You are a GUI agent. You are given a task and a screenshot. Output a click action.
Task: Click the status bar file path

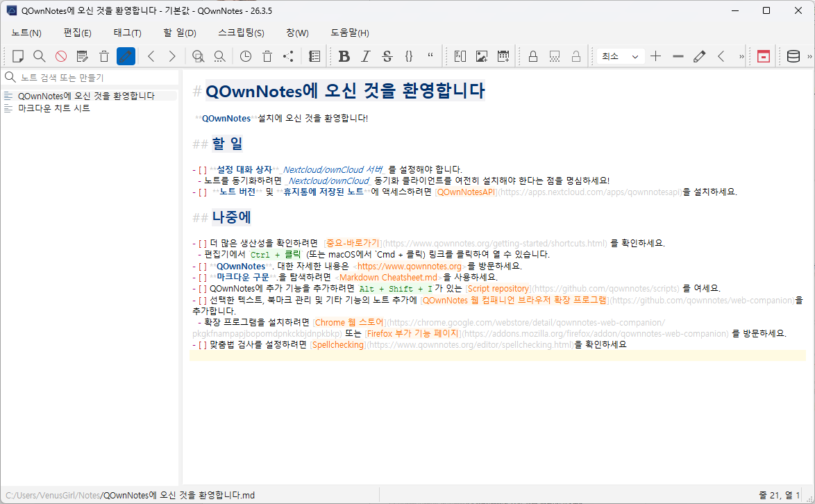pos(130,495)
